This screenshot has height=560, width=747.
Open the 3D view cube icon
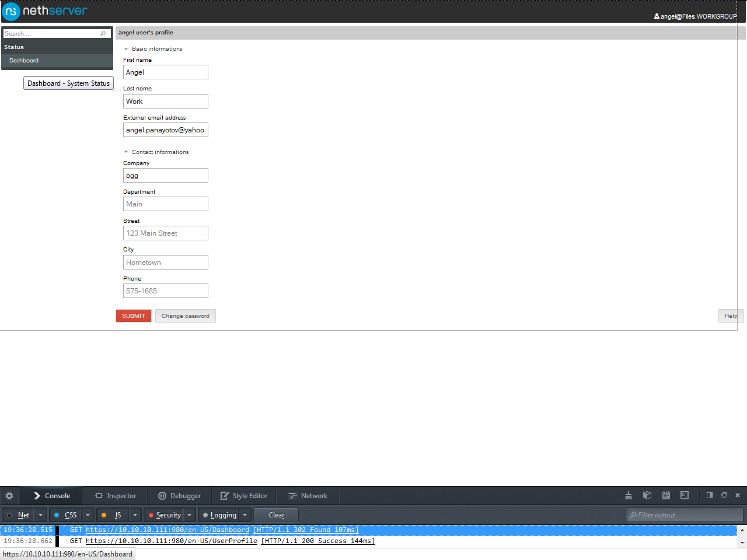coord(647,496)
